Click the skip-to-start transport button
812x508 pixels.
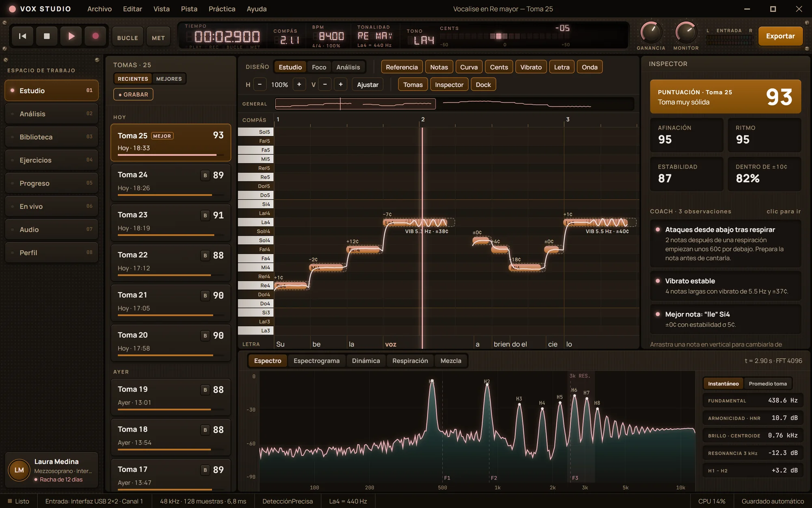23,36
